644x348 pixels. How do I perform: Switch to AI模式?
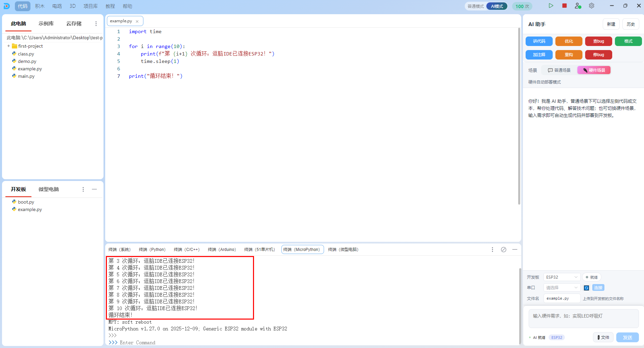pyautogui.click(x=497, y=6)
